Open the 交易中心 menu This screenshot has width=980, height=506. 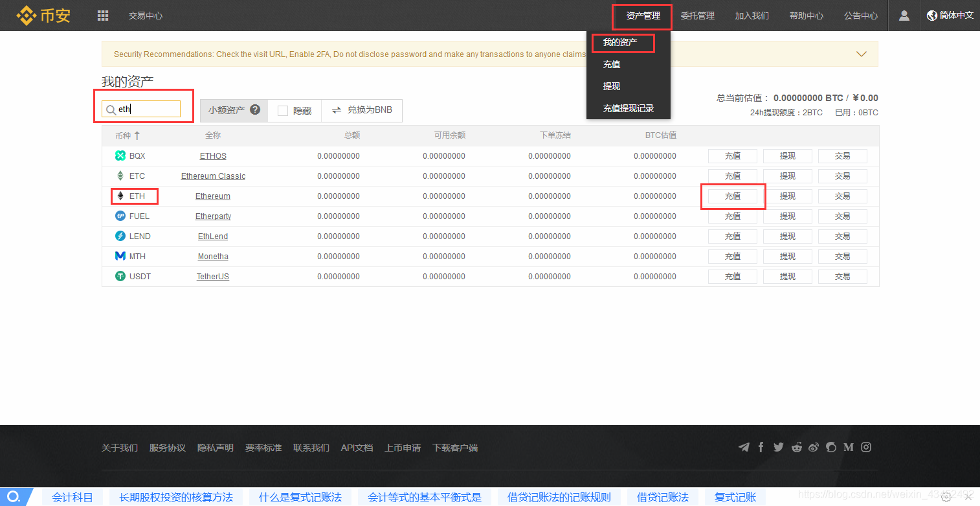146,16
